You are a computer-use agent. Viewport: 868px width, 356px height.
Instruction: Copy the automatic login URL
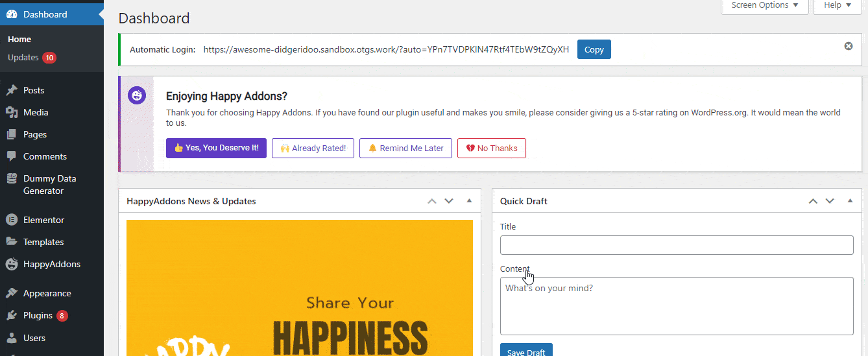[594, 49]
